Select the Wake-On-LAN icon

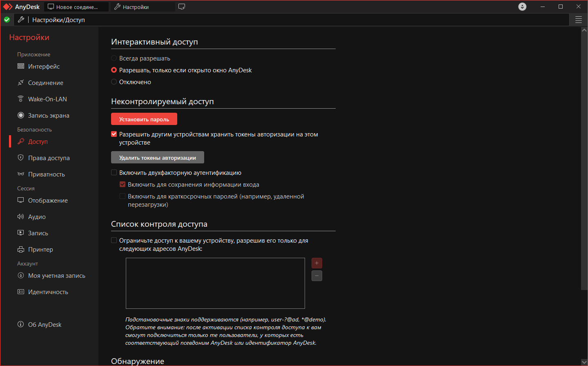21,99
